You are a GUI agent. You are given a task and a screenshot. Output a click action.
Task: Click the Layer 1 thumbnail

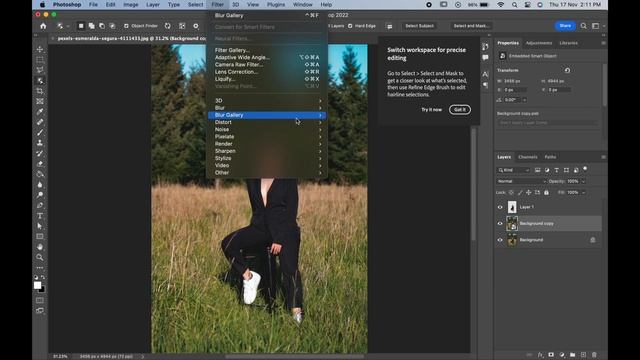[512, 207]
